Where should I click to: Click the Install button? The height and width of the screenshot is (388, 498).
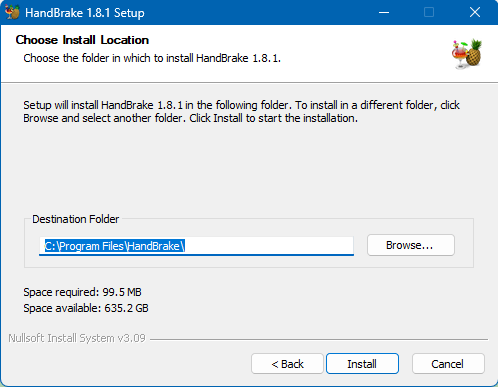coord(362,364)
